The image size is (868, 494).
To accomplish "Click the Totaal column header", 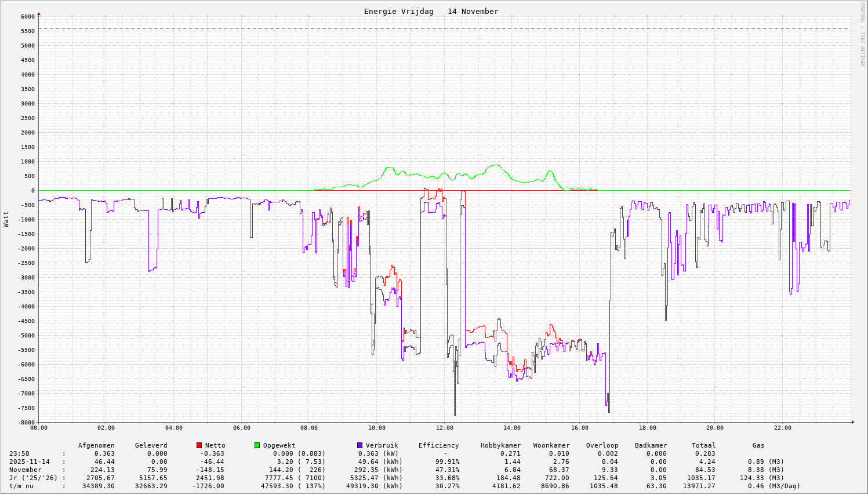I will (x=703, y=445).
